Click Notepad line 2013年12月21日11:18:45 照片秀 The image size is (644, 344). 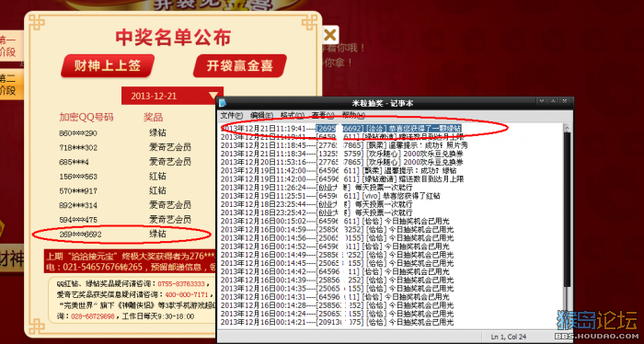[344, 145]
